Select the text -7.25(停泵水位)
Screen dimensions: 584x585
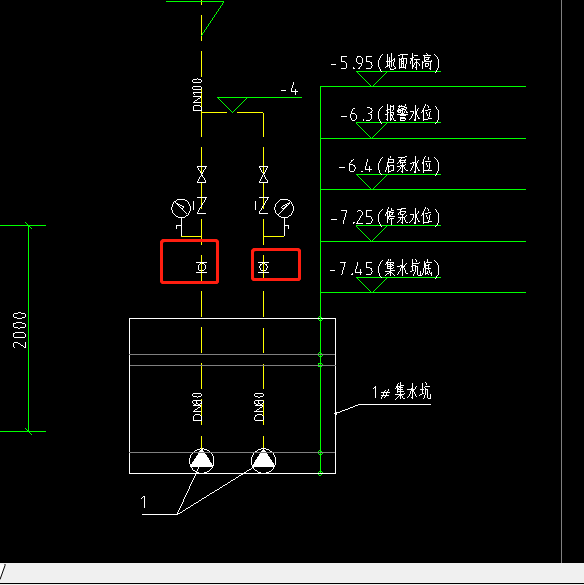(385, 216)
